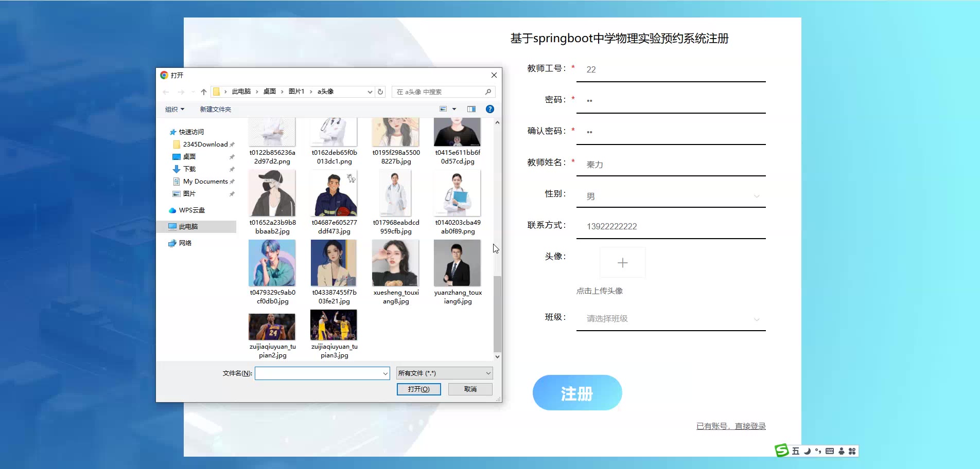
Task: Click the 已有账号，直接登录 link
Action: [731, 426]
